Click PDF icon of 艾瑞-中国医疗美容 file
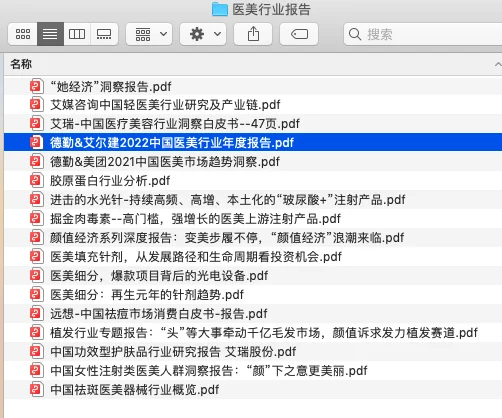The width and height of the screenshot is (502, 418). click(x=36, y=123)
